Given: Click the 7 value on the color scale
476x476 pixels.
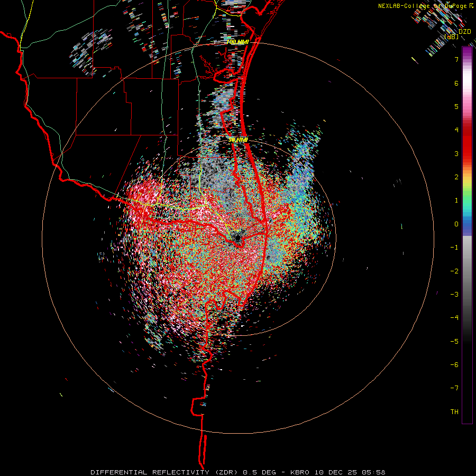Looking at the screenshot, I should coord(456,59).
